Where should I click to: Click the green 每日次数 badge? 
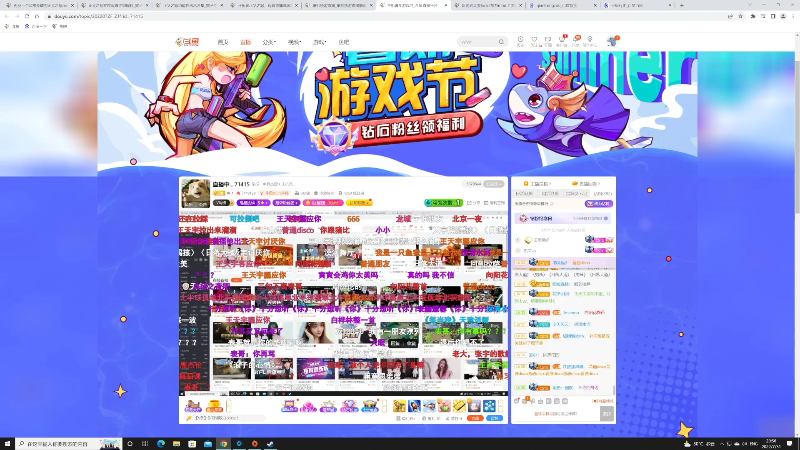coord(443,203)
